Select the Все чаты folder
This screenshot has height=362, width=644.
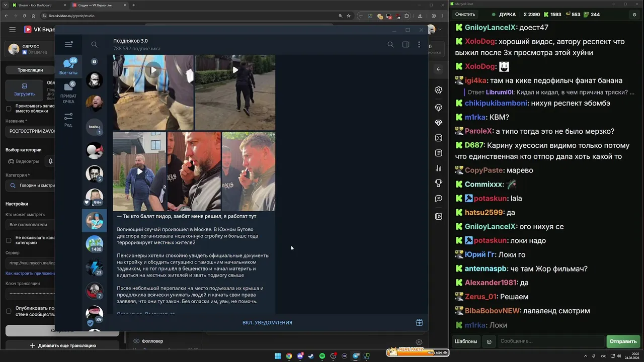(68, 67)
